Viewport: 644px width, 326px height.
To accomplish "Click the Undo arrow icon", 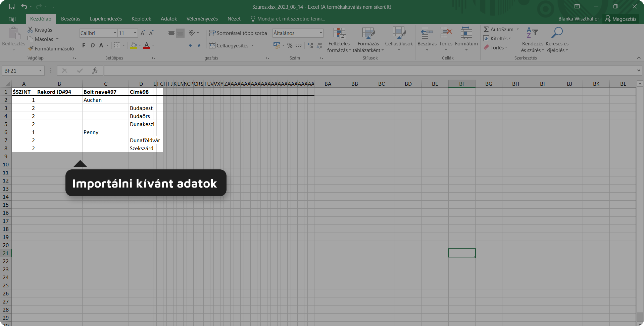I will tap(24, 6).
